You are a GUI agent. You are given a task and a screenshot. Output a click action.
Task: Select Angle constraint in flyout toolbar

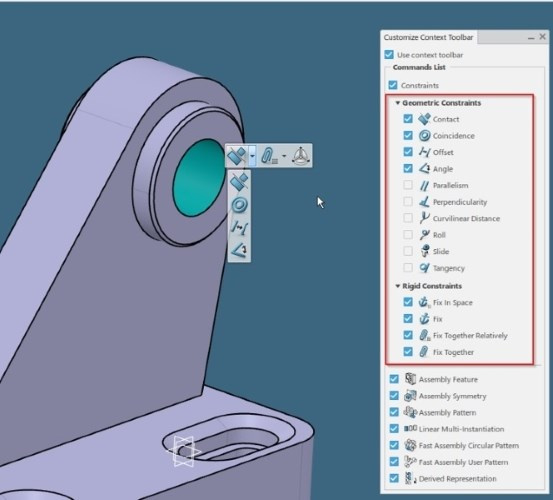[239, 250]
